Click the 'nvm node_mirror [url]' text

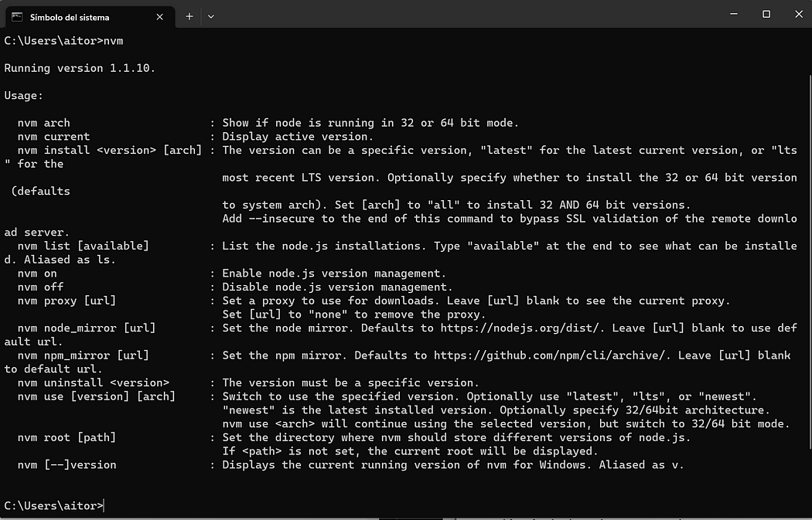[x=87, y=328]
